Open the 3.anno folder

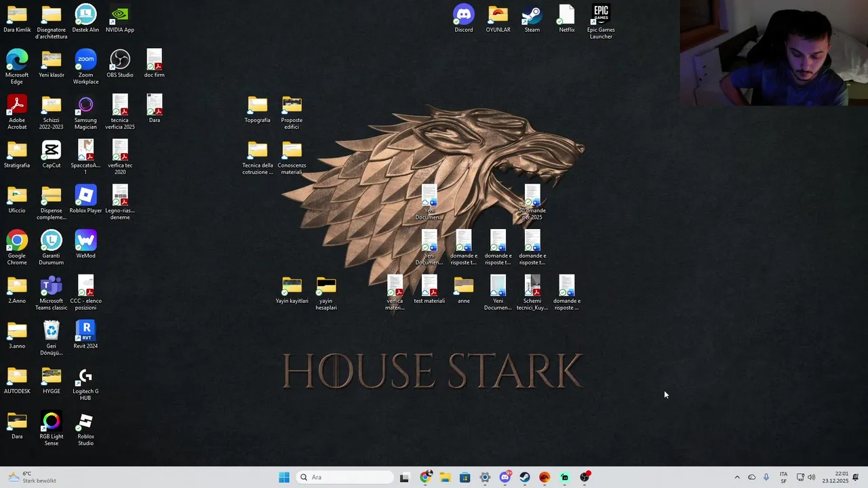pos(17,335)
